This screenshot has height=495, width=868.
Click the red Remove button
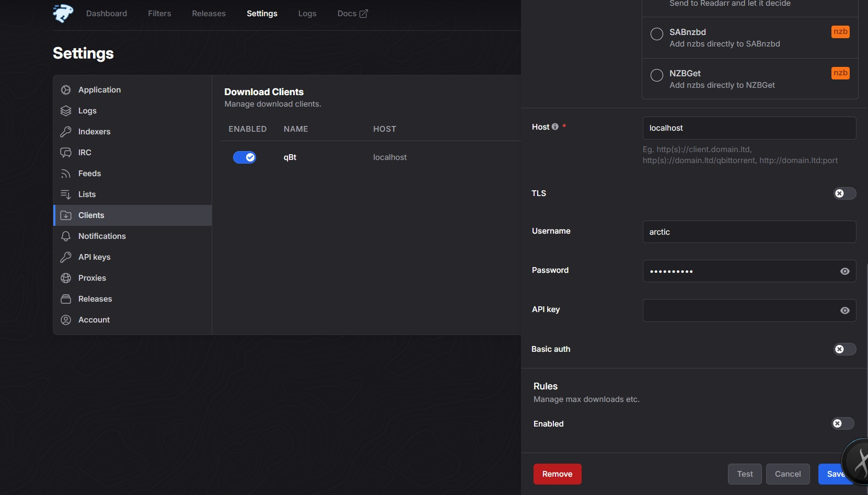[x=557, y=474]
